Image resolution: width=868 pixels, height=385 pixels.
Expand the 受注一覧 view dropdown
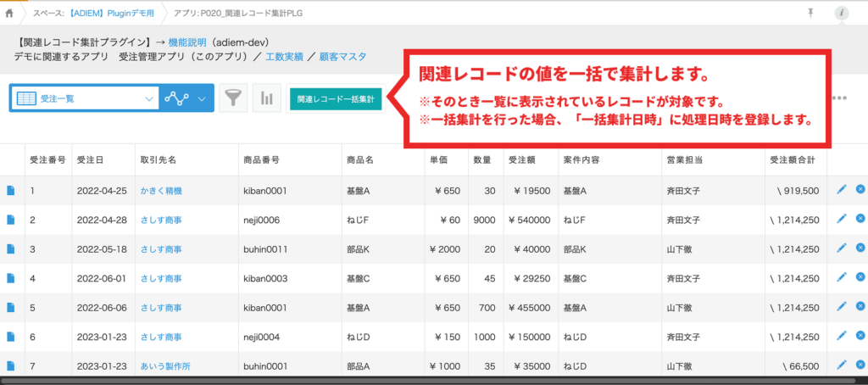pyautogui.click(x=149, y=98)
